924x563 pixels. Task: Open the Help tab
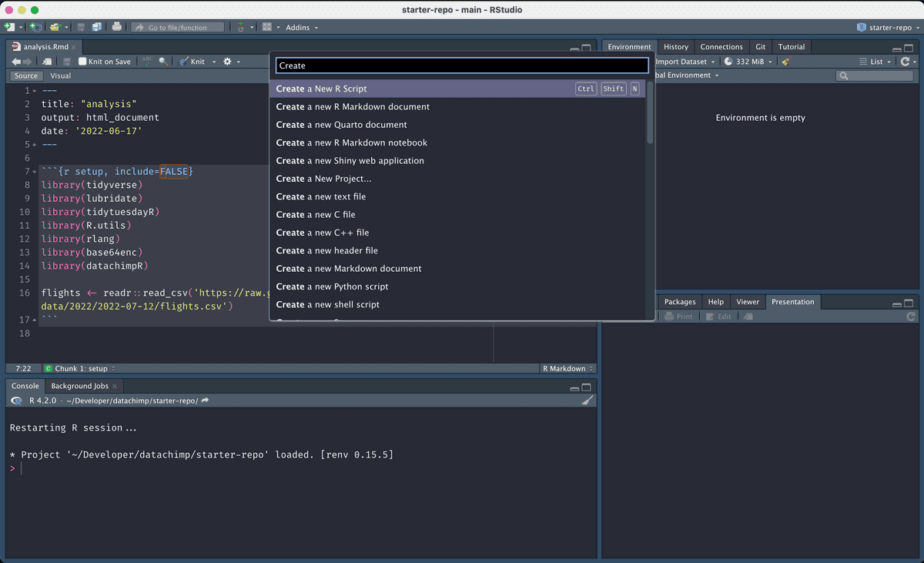coord(716,302)
